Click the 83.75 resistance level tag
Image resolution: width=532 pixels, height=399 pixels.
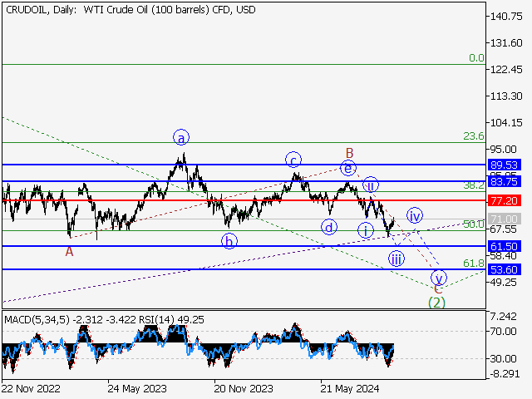pyautogui.click(x=504, y=181)
